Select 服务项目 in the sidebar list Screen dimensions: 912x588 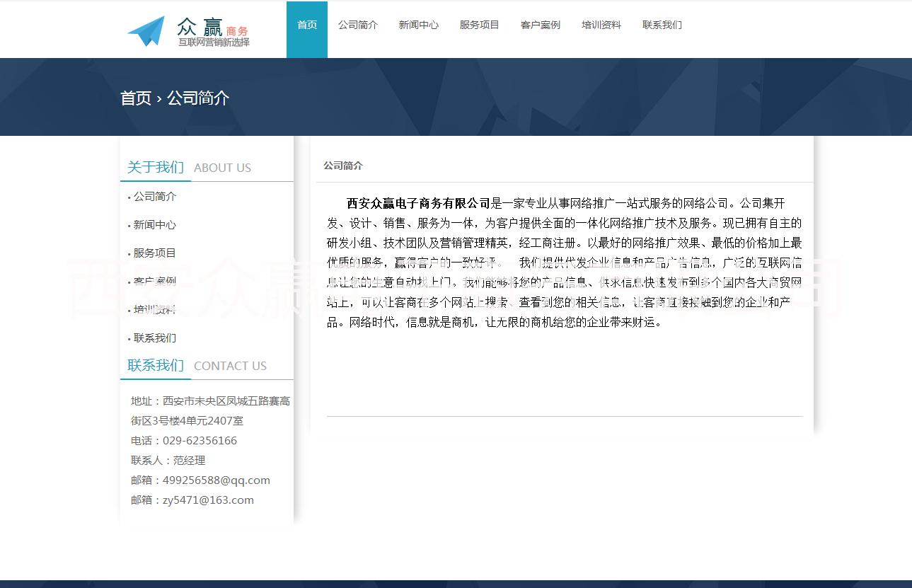click(155, 253)
